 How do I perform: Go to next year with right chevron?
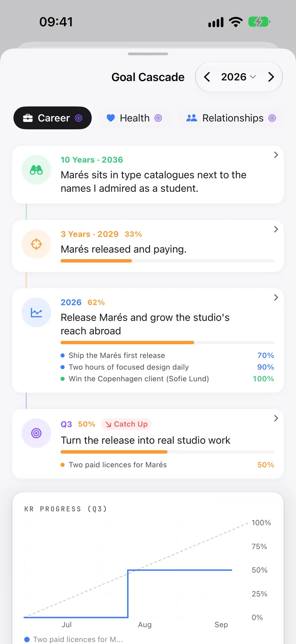[271, 77]
